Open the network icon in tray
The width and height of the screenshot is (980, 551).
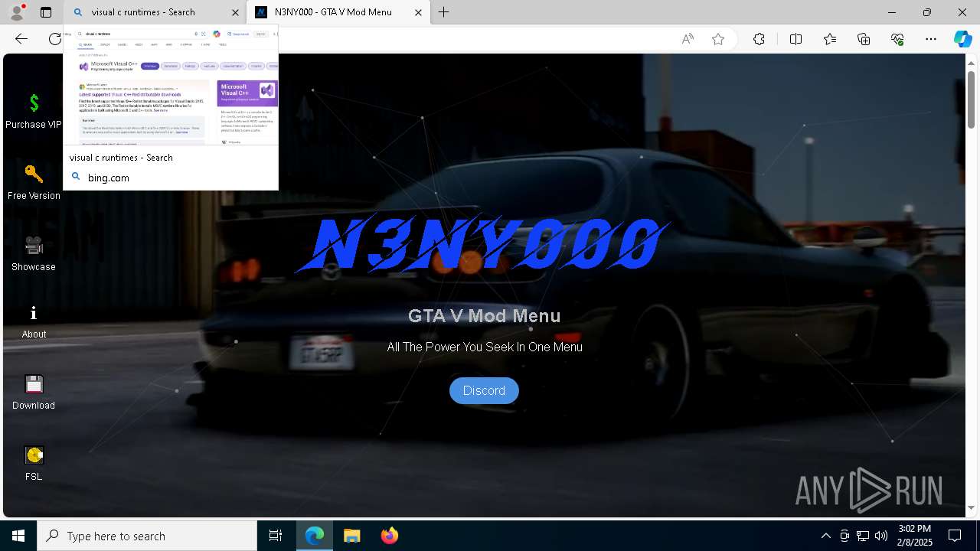(x=863, y=536)
